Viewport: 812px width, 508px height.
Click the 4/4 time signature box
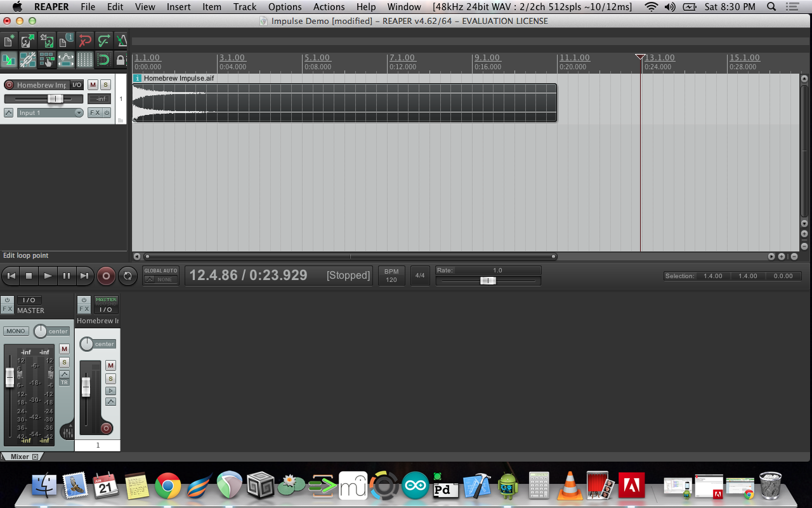tap(420, 276)
